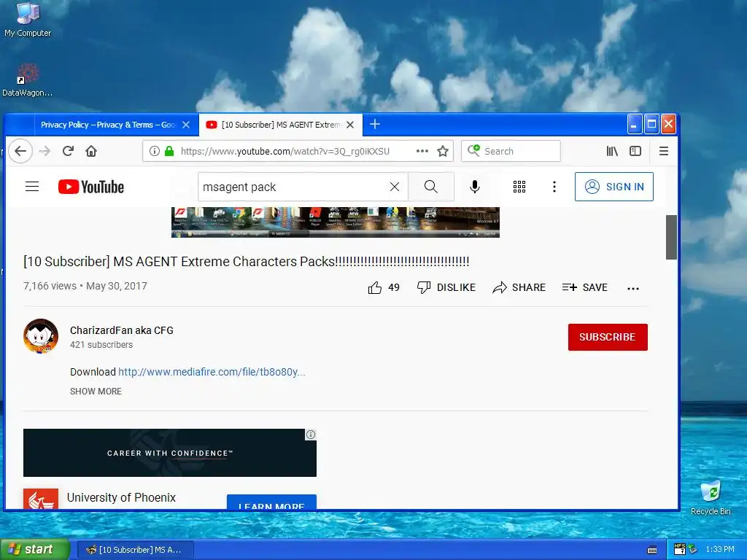Click the HFS tray icon
Viewport: 747px width, 560px height.
[x=680, y=549]
